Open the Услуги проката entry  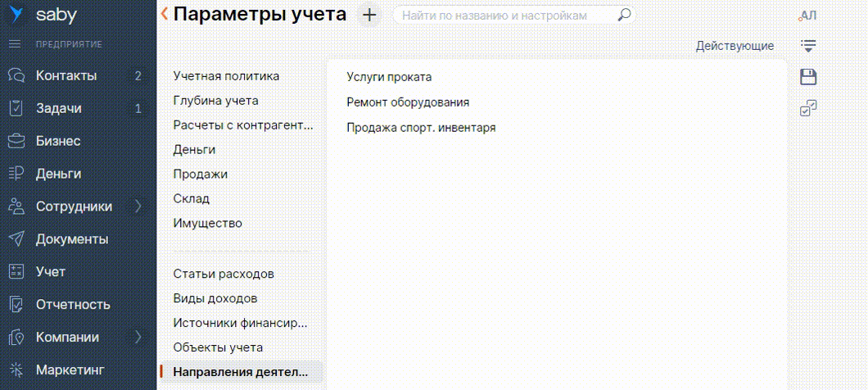389,77
